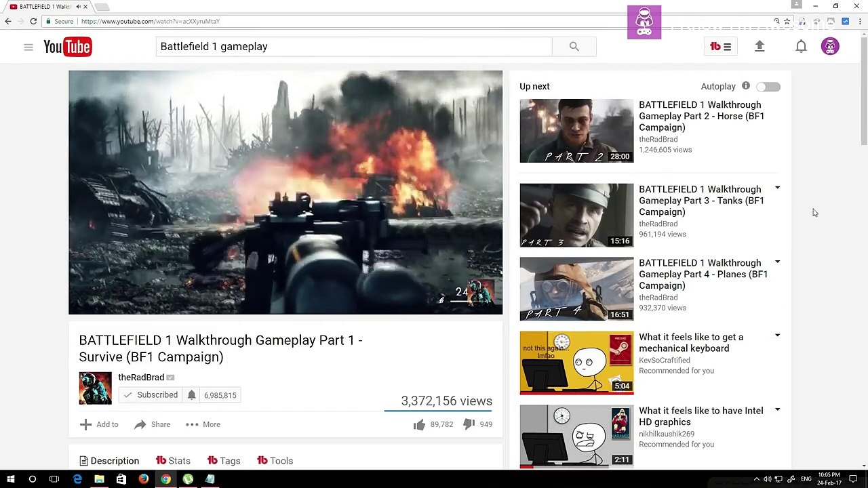868x488 pixels.
Task: Click the volume icon in system tray
Action: [x=767, y=479]
